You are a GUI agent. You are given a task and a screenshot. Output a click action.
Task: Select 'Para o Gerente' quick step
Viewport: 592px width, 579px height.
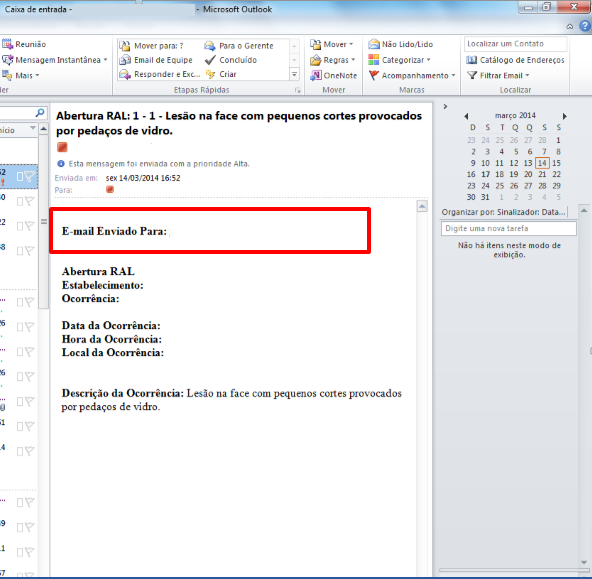coord(239,46)
